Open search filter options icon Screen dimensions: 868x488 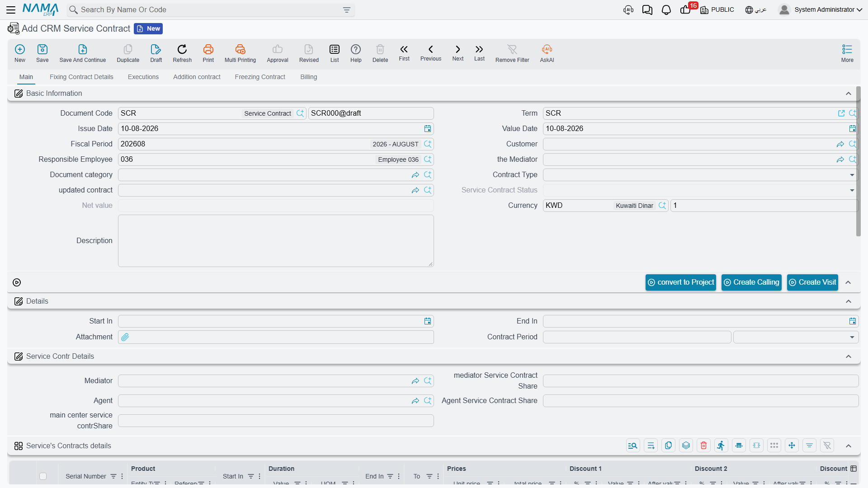[x=347, y=9]
